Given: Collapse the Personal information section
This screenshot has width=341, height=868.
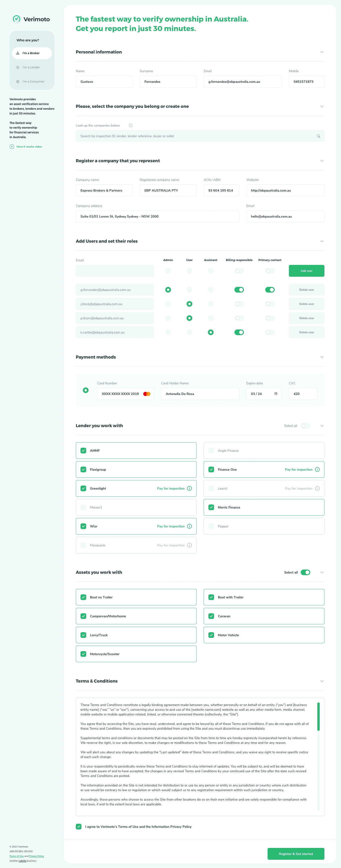Looking at the screenshot, I should pyautogui.click(x=322, y=52).
